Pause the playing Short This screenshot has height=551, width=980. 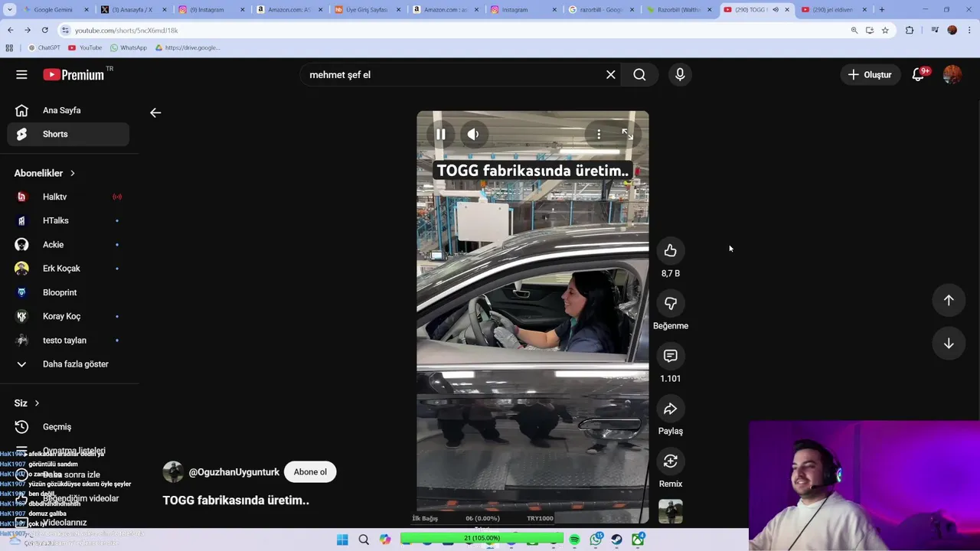coord(441,134)
